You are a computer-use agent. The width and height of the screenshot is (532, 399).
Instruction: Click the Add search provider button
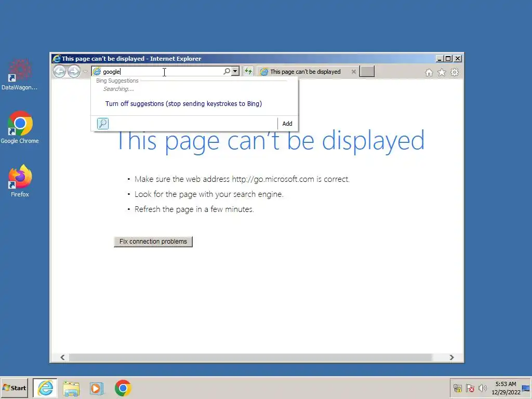point(287,124)
